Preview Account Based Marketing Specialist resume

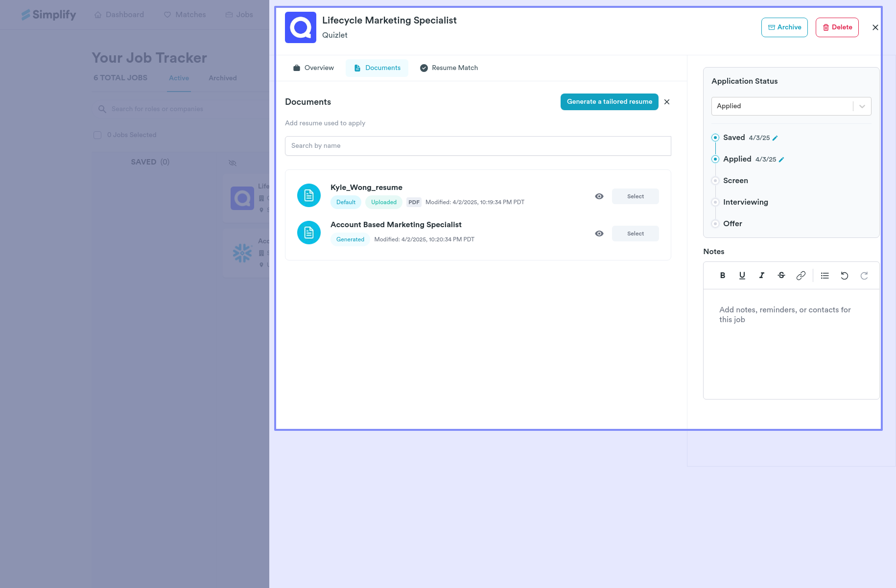(x=599, y=234)
